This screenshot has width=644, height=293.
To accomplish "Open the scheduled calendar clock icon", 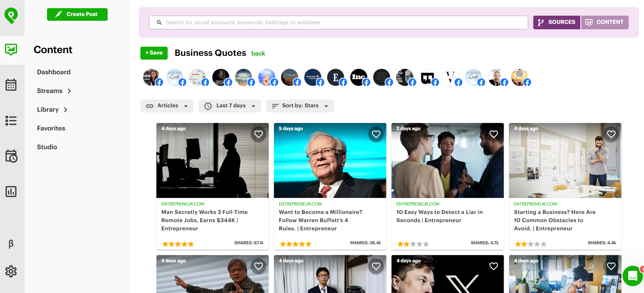I will tap(11, 156).
